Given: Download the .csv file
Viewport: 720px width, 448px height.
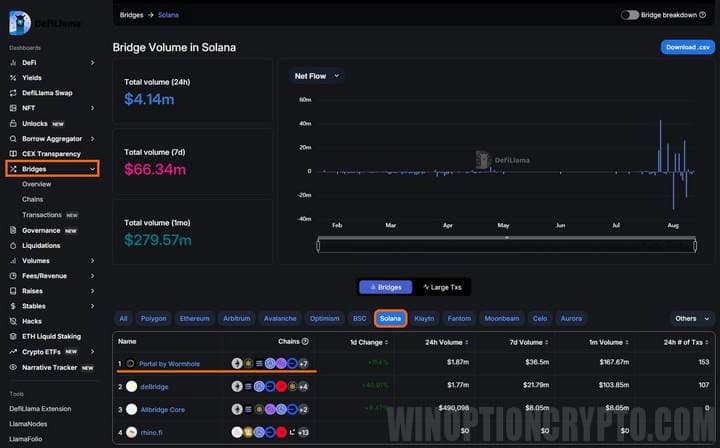Looking at the screenshot, I should pyautogui.click(x=687, y=47).
